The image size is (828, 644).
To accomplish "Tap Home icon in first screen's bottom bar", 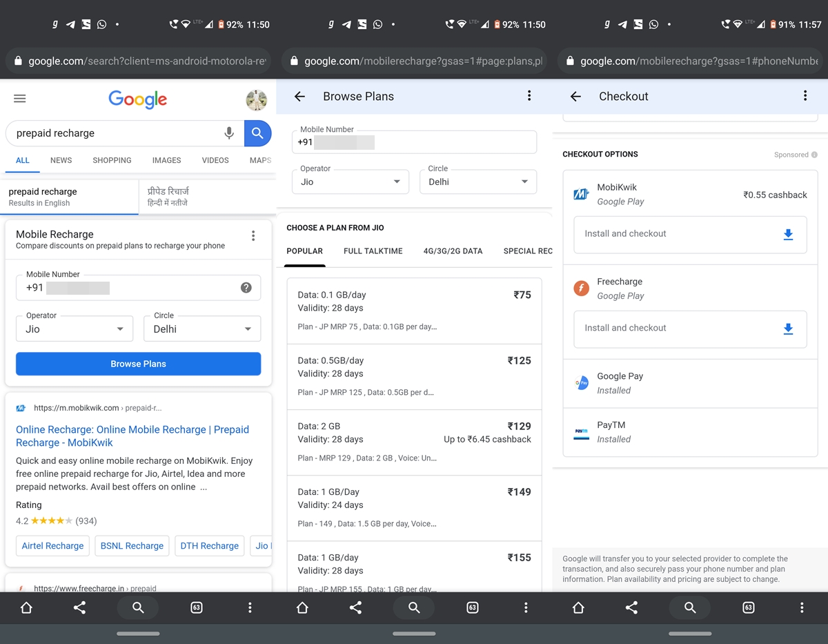I will [26, 607].
